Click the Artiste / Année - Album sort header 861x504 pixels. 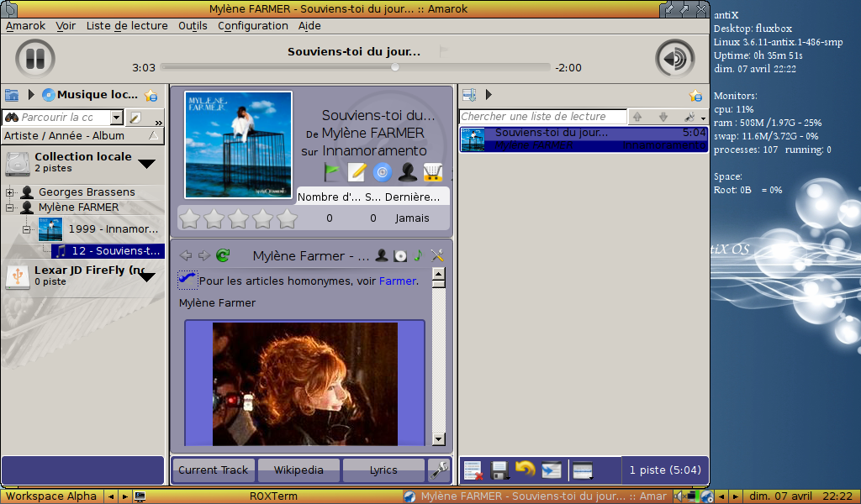pos(82,136)
